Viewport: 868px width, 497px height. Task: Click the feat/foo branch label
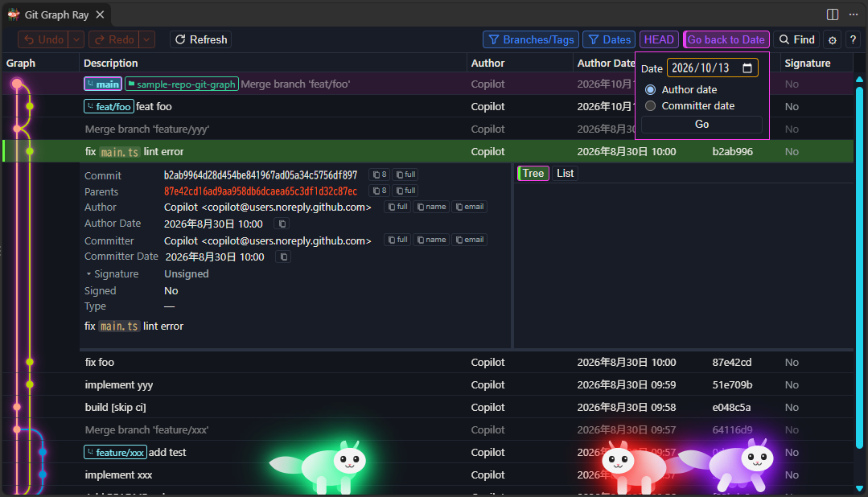tap(109, 106)
